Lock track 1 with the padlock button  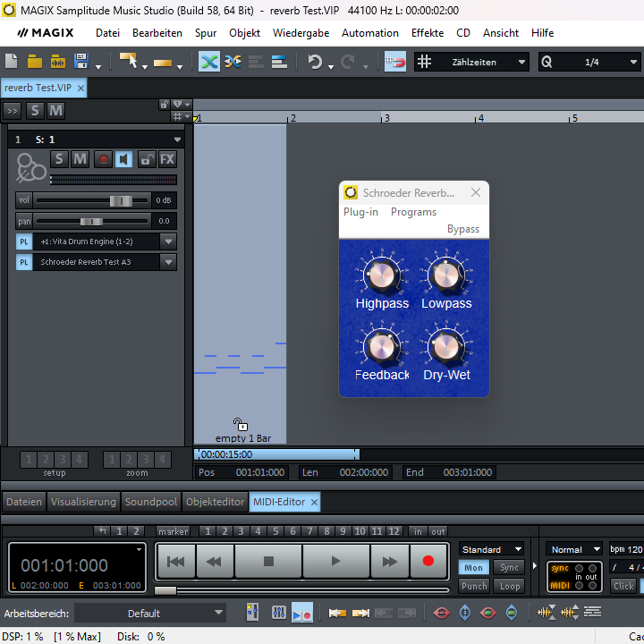(x=146, y=159)
